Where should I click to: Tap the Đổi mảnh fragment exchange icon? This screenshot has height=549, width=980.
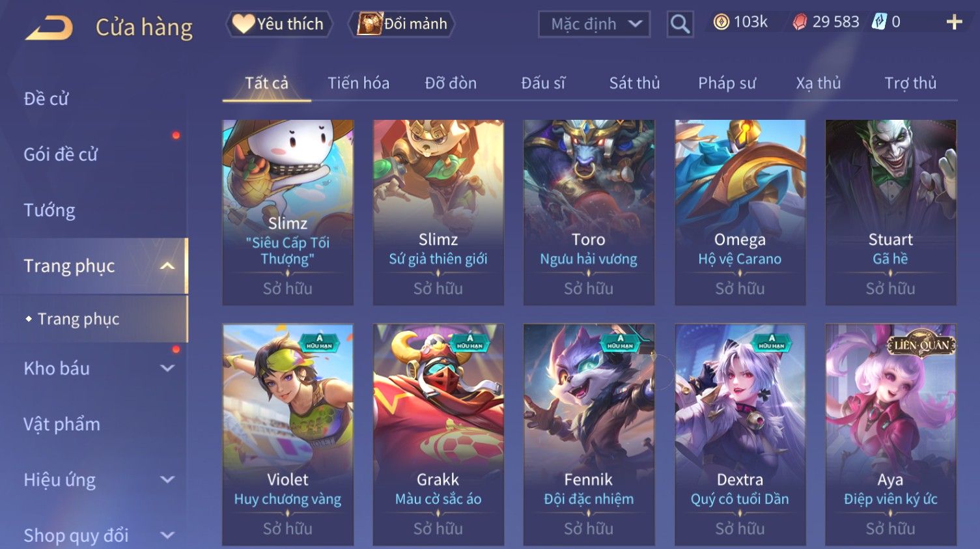tap(369, 24)
